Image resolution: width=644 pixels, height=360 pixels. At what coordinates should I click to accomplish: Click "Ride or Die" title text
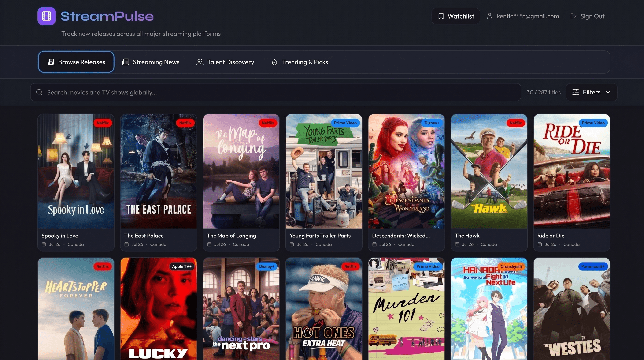551,236
